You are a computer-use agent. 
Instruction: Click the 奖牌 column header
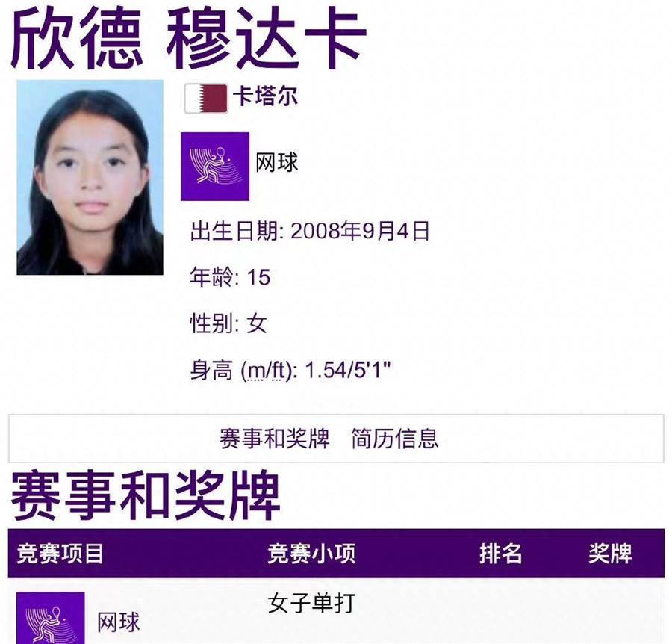pyautogui.click(x=610, y=553)
